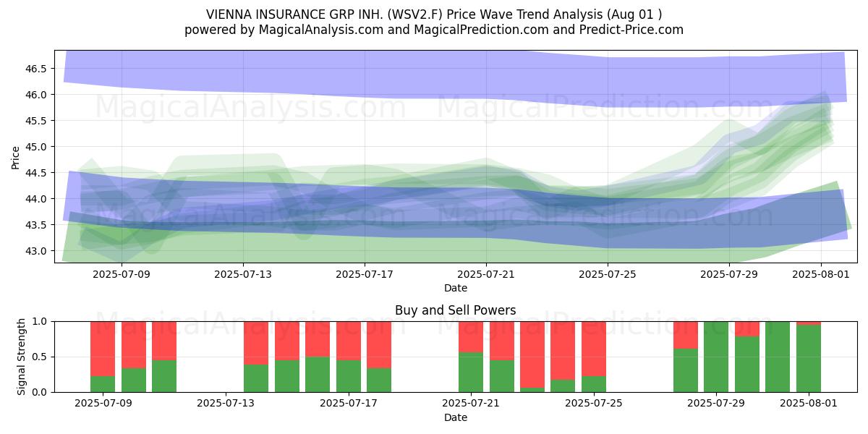This screenshot has width=868, height=434.
Task: Click the red sell portion of the 2025-07-09 bar
Action: click(103, 349)
